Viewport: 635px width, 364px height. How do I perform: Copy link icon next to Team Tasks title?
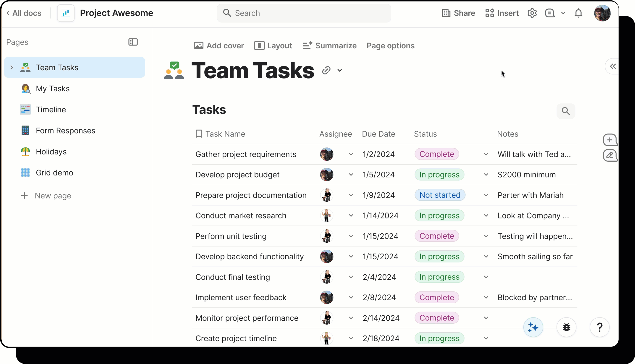point(326,70)
